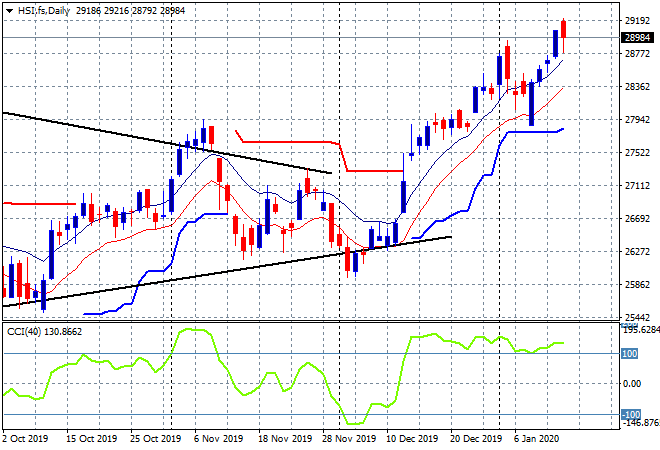Click the current price label 28984
Screen dimensions: 660x450
[637, 37]
